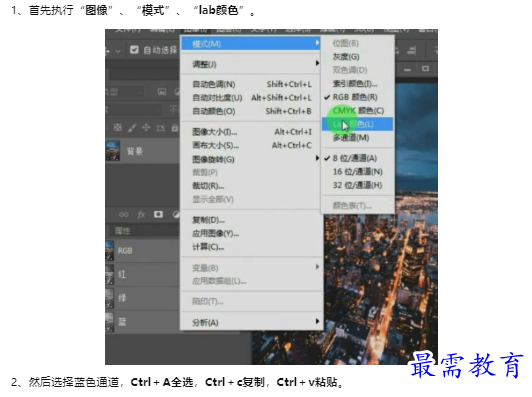This screenshot has width=532, height=397.
Task: Open the fx layer style icon
Action: tap(141, 214)
